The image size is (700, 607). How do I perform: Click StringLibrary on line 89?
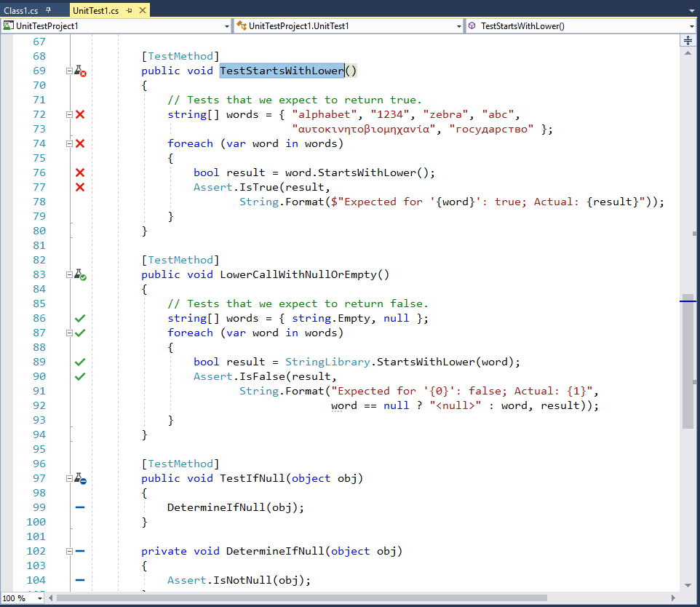coord(327,362)
